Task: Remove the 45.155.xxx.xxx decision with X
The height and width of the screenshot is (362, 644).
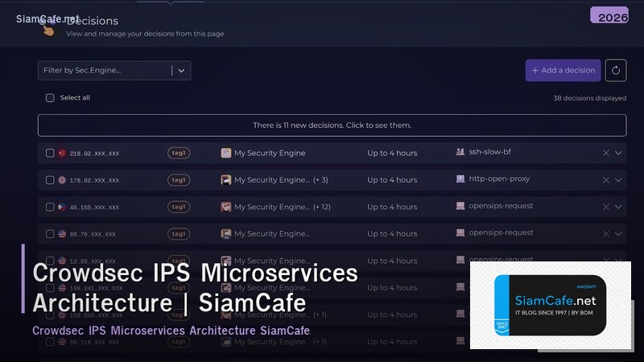Action: coord(606,207)
